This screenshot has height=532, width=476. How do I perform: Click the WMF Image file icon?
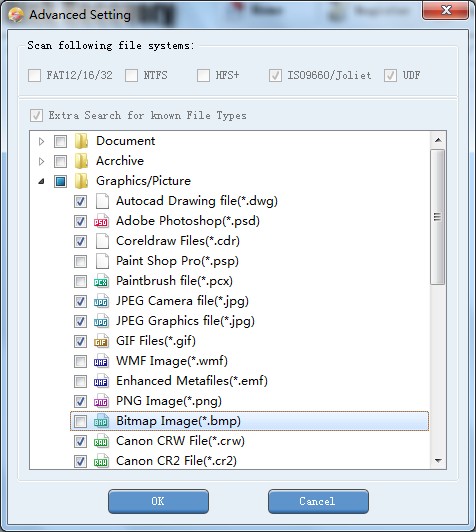point(101,361)
